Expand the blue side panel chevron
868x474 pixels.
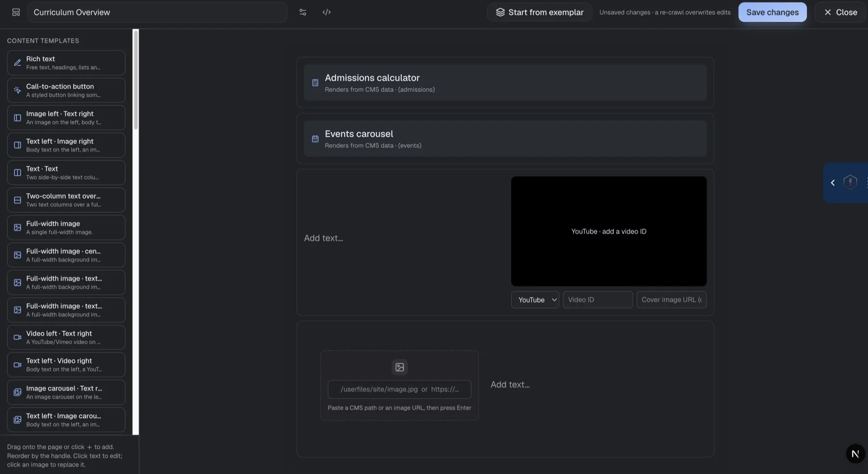click(x=833, y=183)
